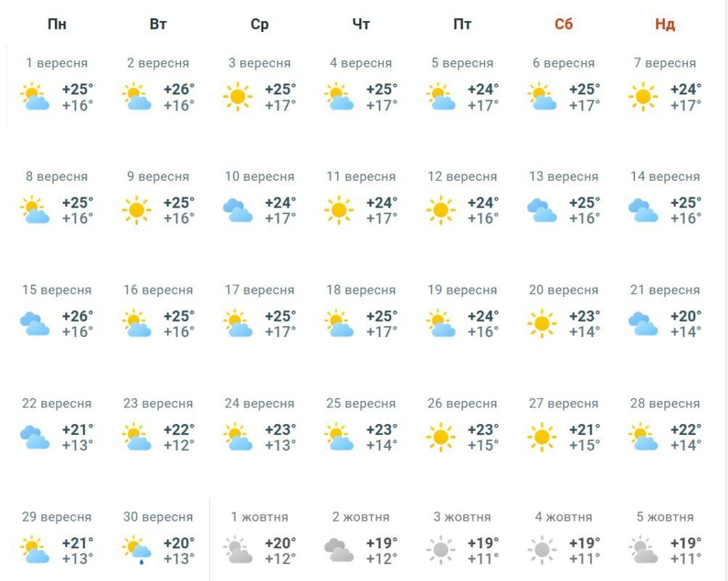Click the sunny icon for 27 вересня

(541, 437)
